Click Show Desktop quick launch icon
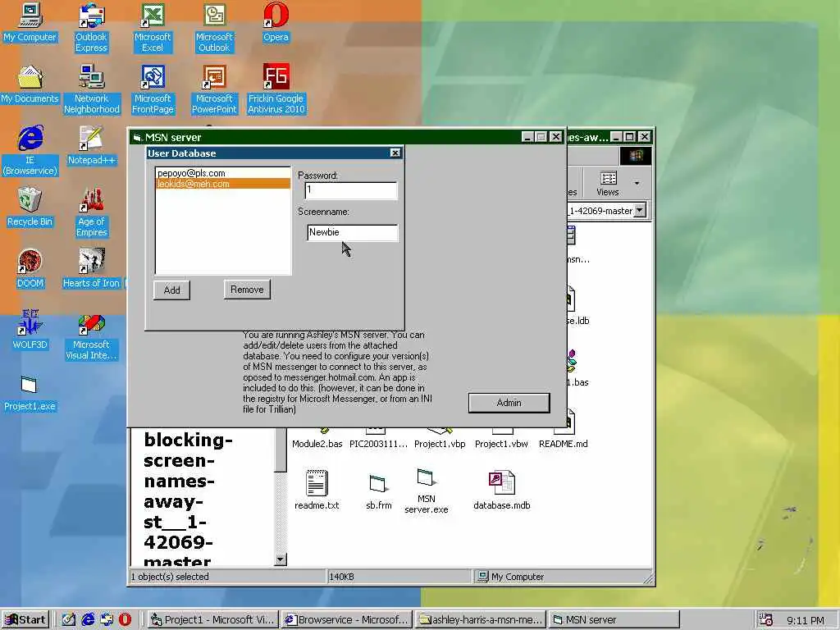Viewport: 840px width, 630px height. [69, 619]
